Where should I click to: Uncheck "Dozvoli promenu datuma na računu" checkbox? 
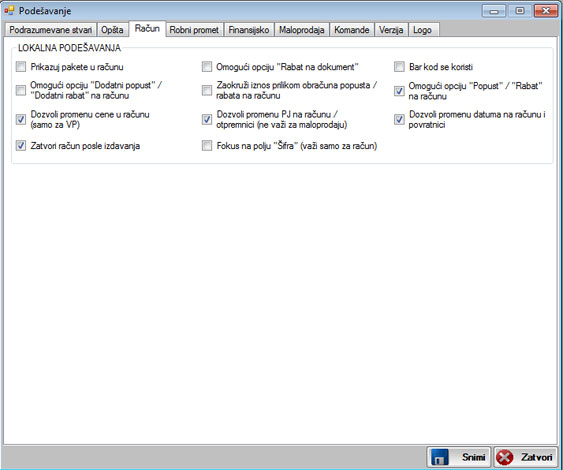(x=399, y=119)
